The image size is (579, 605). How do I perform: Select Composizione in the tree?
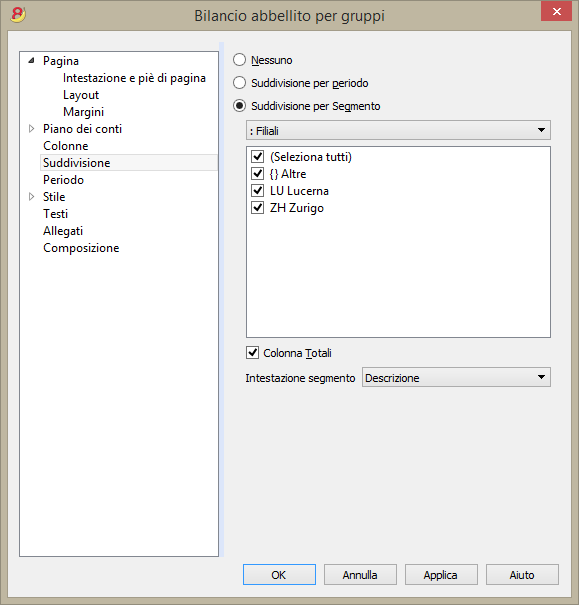81,248
